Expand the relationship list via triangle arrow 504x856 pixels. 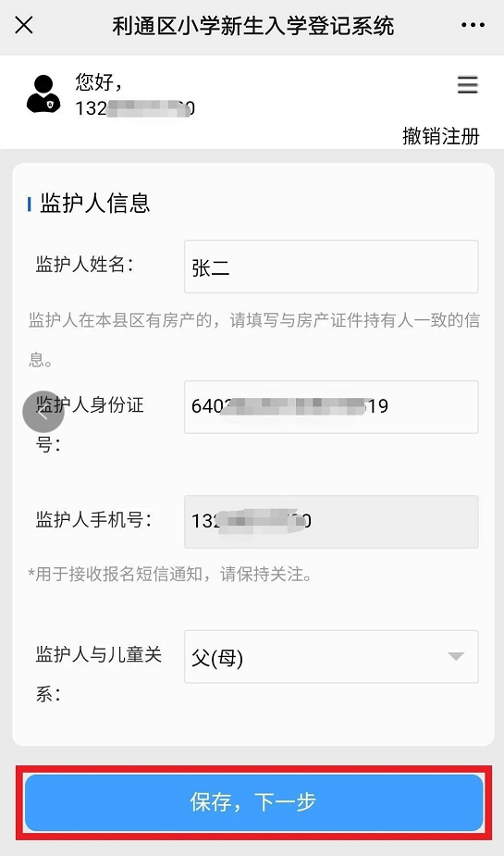pyautogui.click(x=456, y=656)
